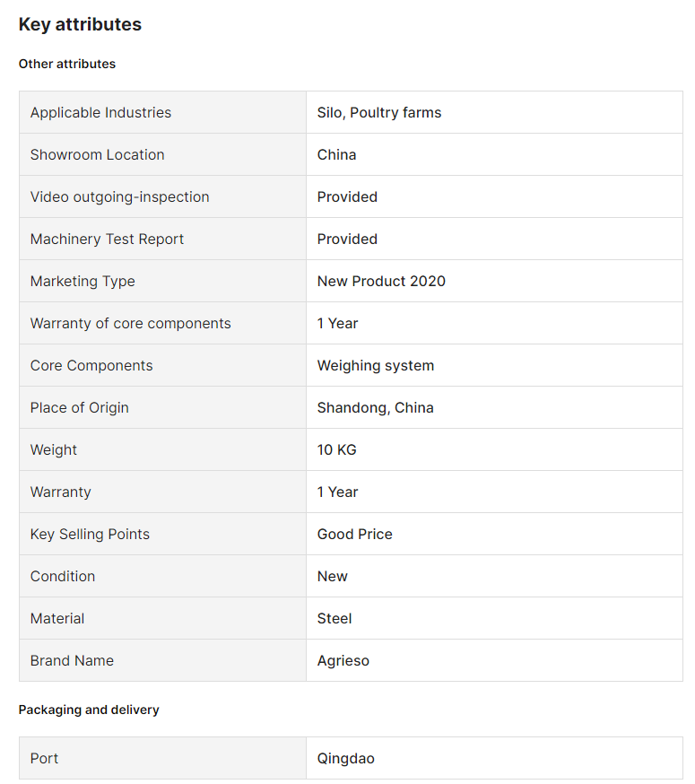Screen dimensions: 695x784
Task: Select the Qingdao port value
Action: click(x=345, y=759)
